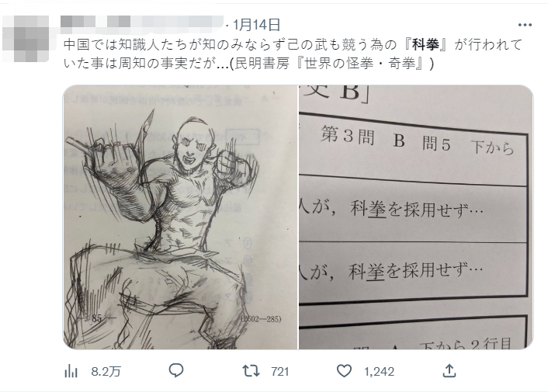The width and height of the screenshot is (548, 392).
Task: Open the three-dot more options menu
Action: click(525, 25)
